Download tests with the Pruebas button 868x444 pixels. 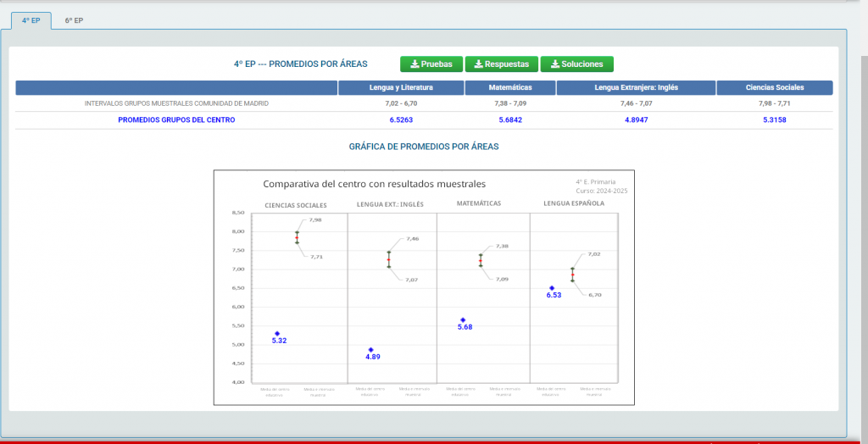[431, 64]
